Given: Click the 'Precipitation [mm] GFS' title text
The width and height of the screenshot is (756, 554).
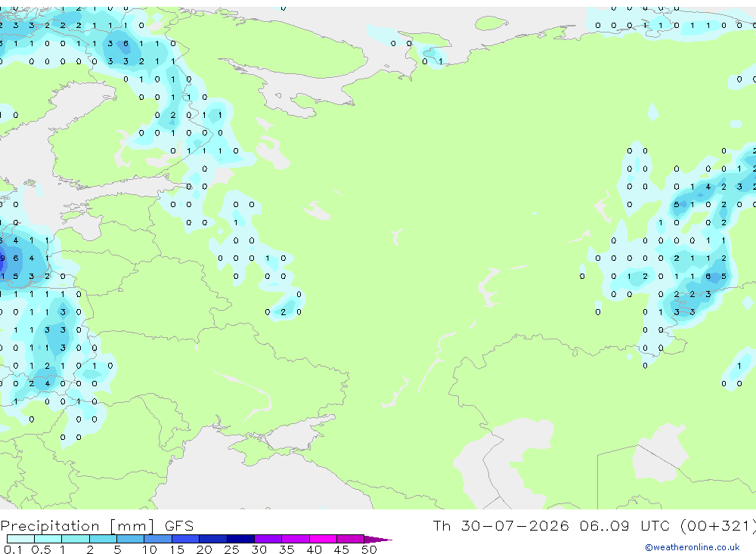Looking at the screenshot, I should coord(97,525).
